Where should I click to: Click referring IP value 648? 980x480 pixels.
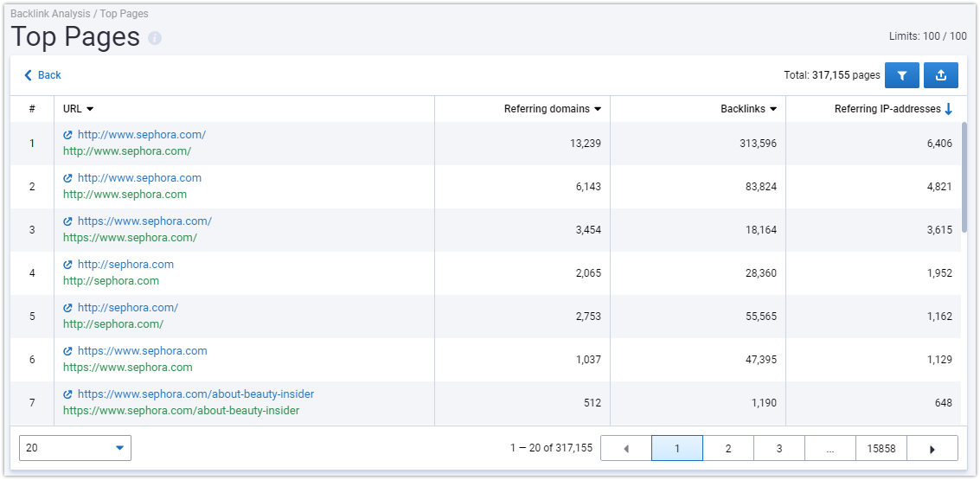pos(944,402)
